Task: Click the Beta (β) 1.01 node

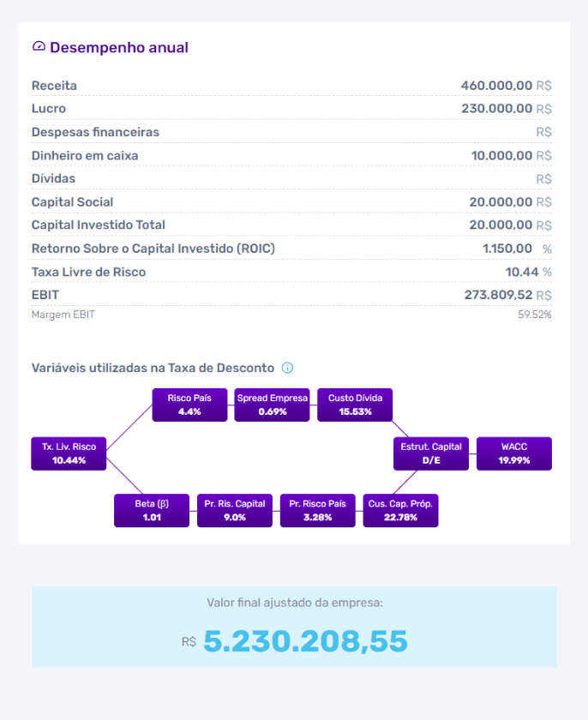Action: (x=152, y=510)
